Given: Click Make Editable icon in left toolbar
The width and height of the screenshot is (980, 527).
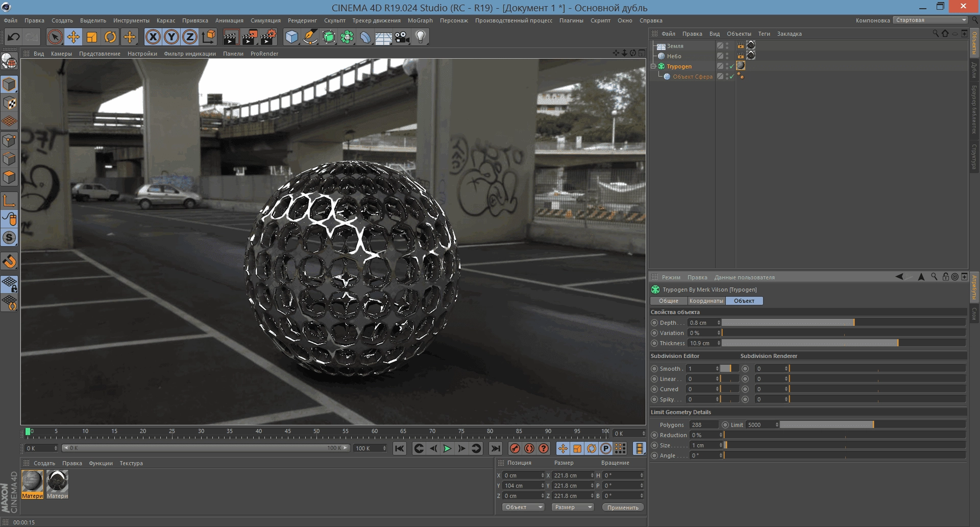Looking at the screenshot, I should coord(9,62).
